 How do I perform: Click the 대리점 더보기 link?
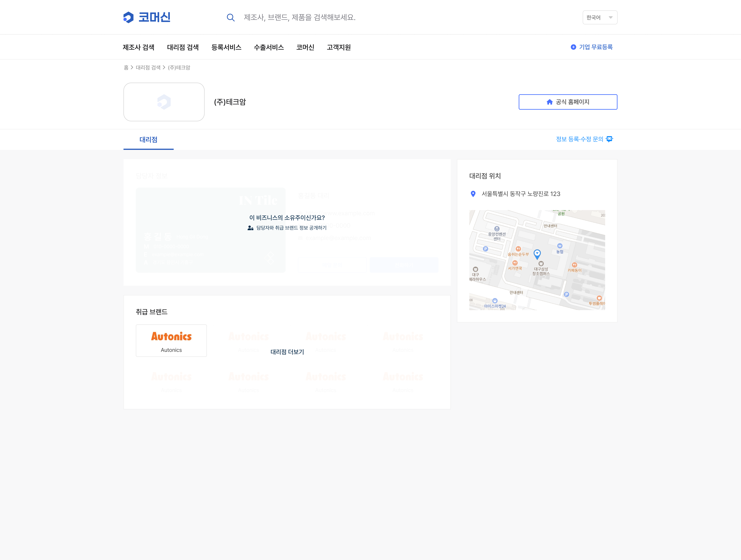coord(287,352)
